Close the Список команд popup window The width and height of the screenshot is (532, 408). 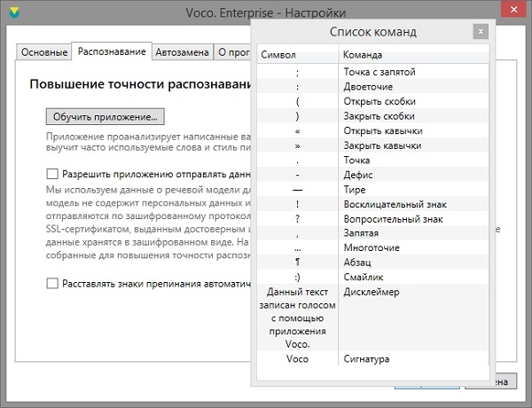pyautogui.click(x=480, y=31)
